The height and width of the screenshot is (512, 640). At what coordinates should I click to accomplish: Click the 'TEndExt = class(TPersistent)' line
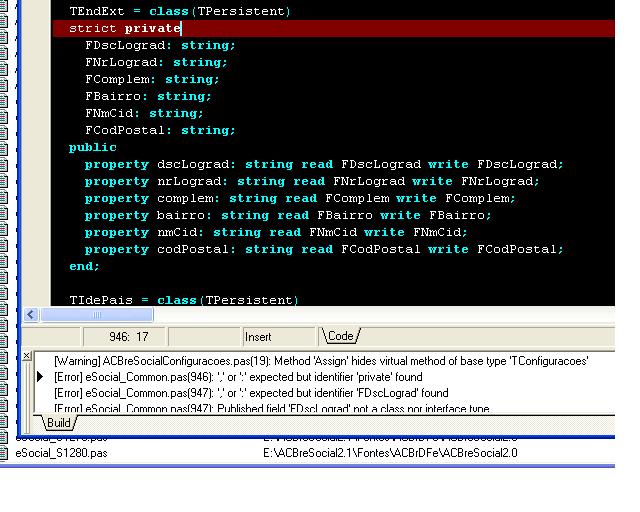(180, 11)
